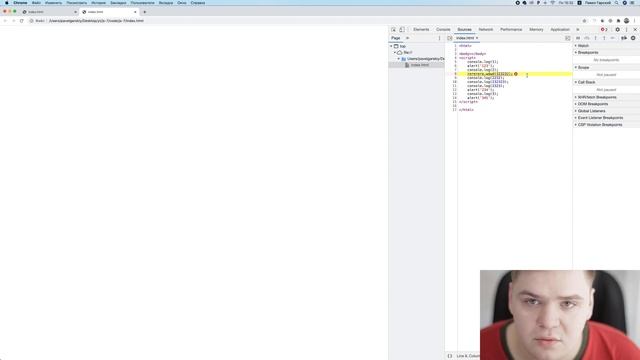Screen dimensions: 640x360
Task: Click pause script execution button
Action: tap(578, 38)
